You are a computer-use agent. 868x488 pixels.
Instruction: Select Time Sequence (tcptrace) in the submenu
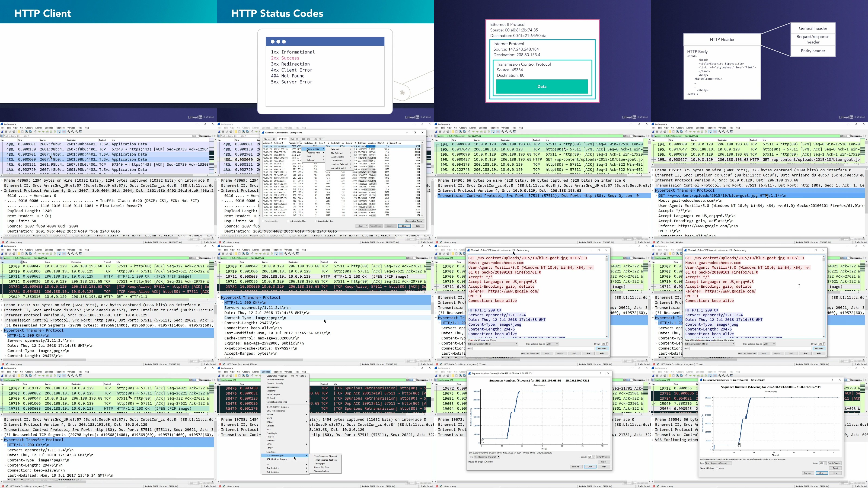(x=325, y=460)
